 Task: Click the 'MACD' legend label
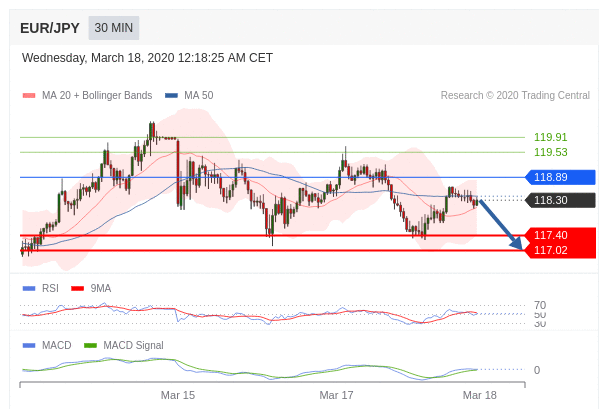tap(57, 345)
